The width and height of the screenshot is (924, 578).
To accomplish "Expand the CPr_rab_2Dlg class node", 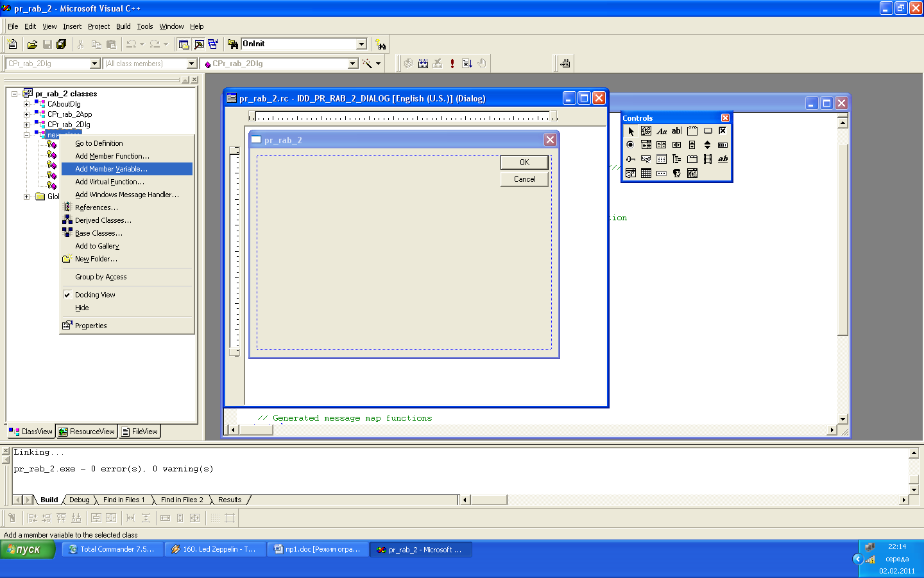I will [x=26, y=125].
